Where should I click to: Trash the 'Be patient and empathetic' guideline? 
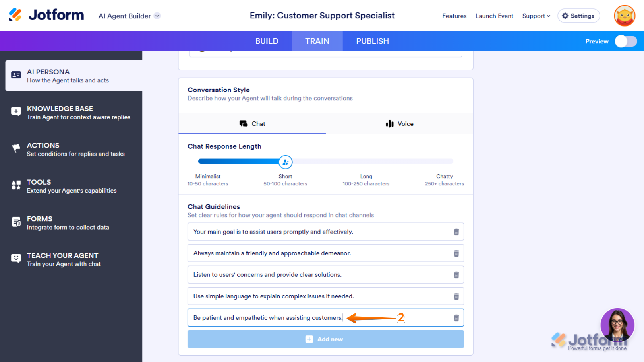456,318
